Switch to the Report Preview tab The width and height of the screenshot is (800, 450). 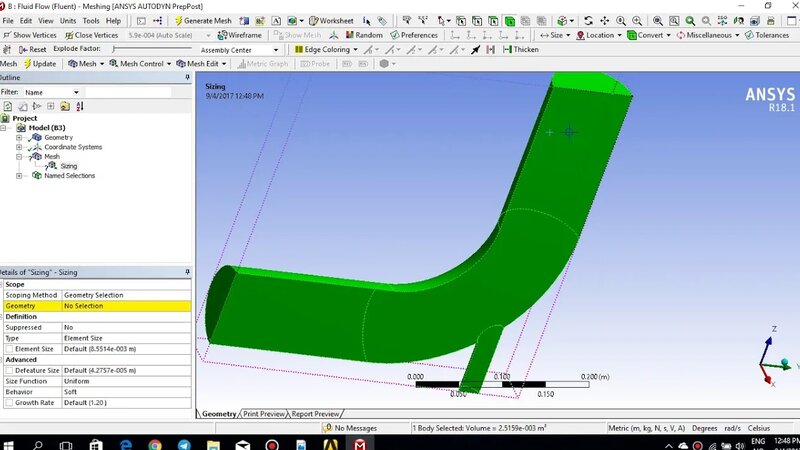[315, 414]
